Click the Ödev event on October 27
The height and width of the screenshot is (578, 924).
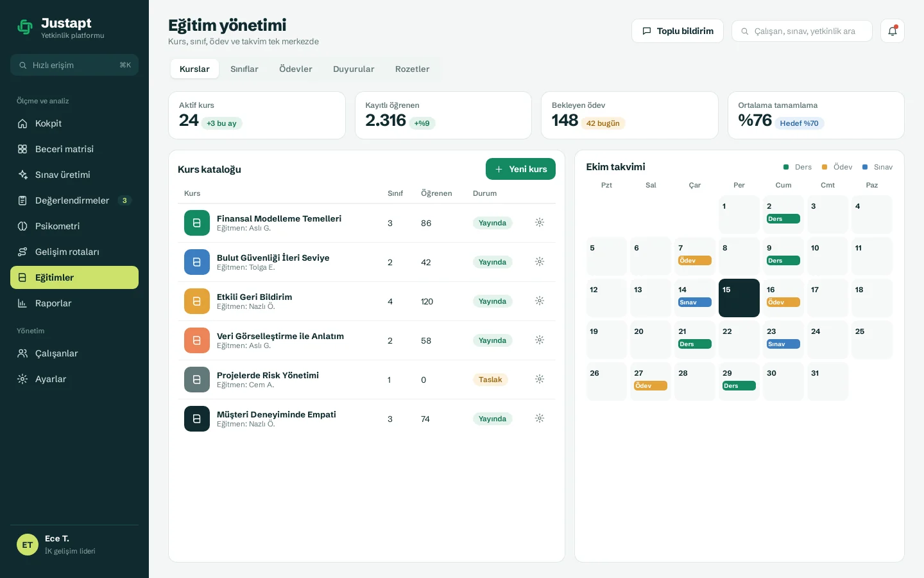click(x=651, y=386)
